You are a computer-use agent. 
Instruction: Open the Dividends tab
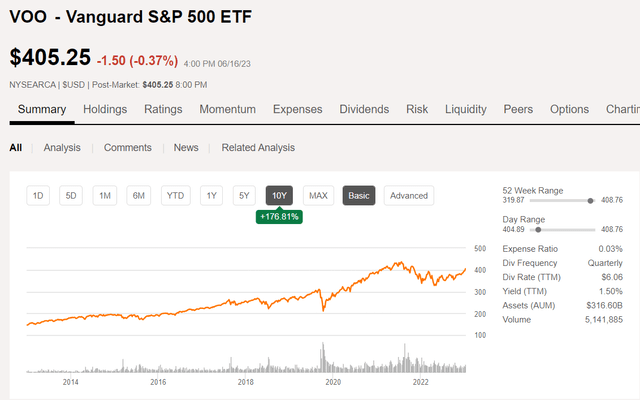[x=364, y=109]
